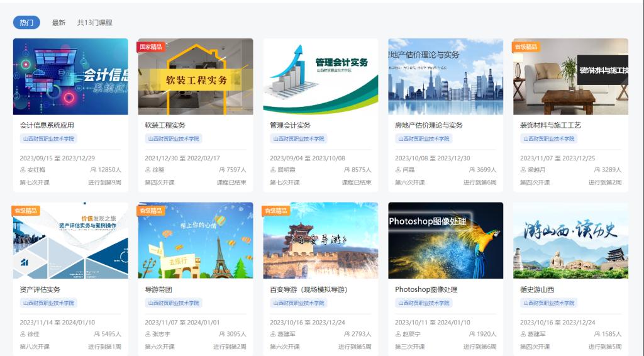The width and height of the screenshot is (644, 356).
Task: Select the 热门 tab
Action: pos(26,23)
